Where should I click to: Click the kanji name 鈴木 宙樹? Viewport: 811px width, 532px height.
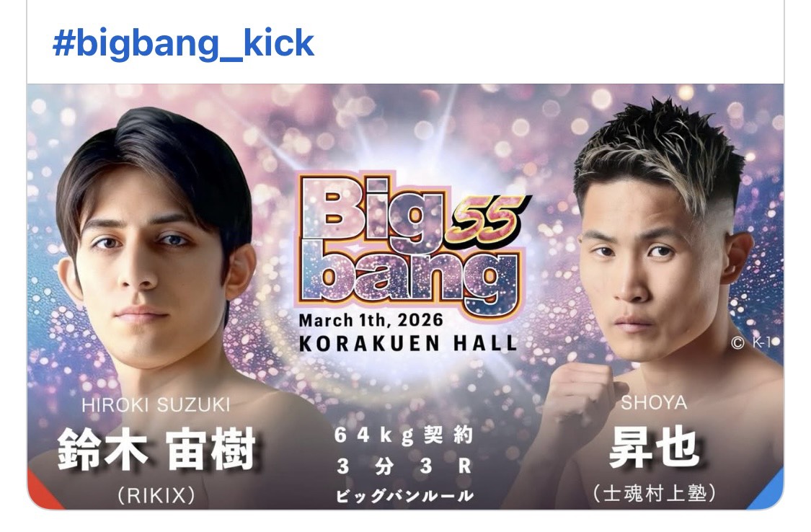[156, 449]
